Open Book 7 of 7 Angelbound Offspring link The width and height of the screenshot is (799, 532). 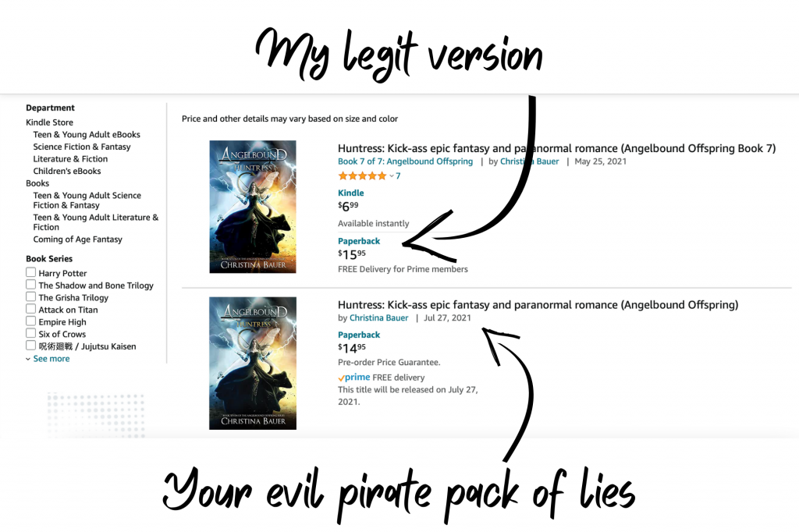pyautogui.click(x=405, y=161)
